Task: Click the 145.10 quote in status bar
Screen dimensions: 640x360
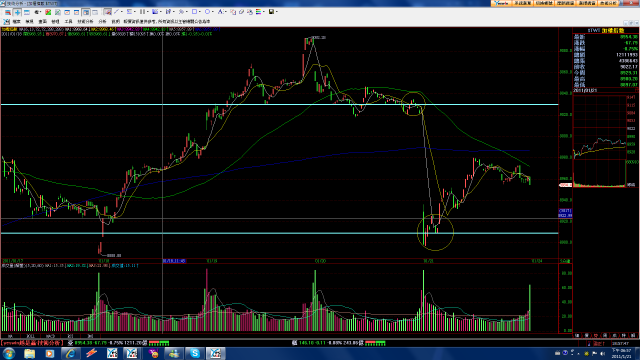Action: (307, 343)
